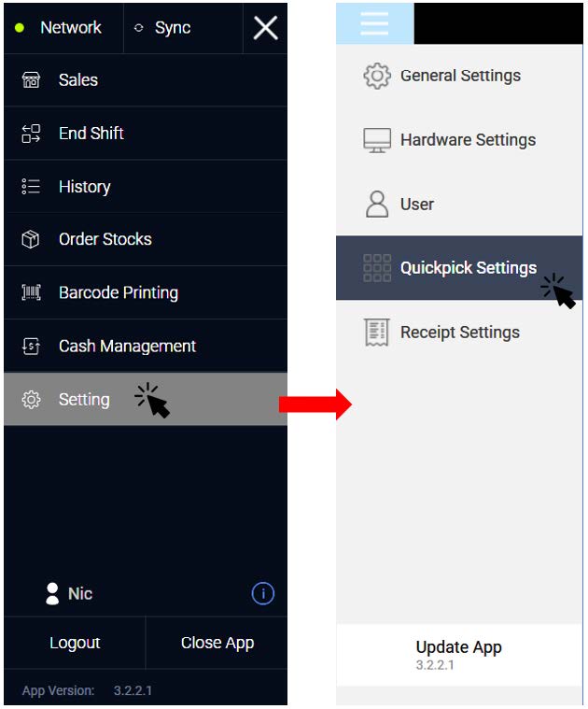
Task: Open the Setting menu item
Action: pyautogui.click(x=146, y=399)
